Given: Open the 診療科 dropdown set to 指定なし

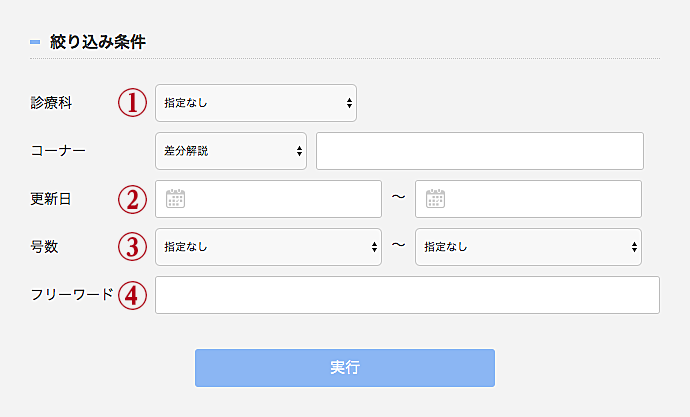Looking at the screenshot, I should pos(256,103).
